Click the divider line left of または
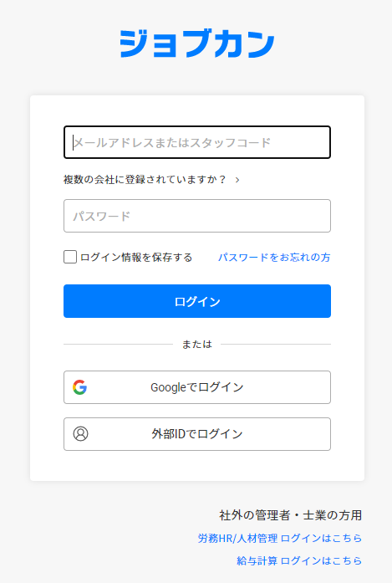This screenshot has height=583, width=392. [x=118, y=345]
